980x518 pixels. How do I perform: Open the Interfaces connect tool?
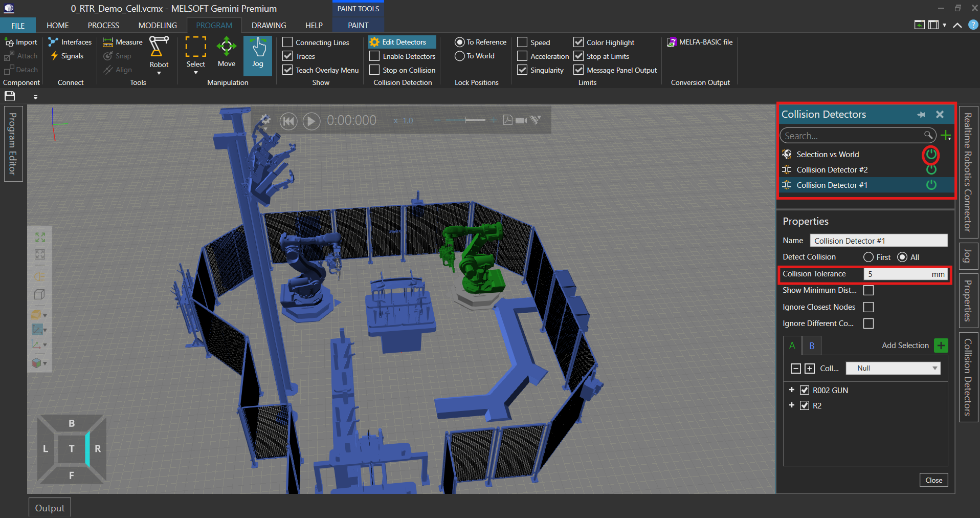70,42
